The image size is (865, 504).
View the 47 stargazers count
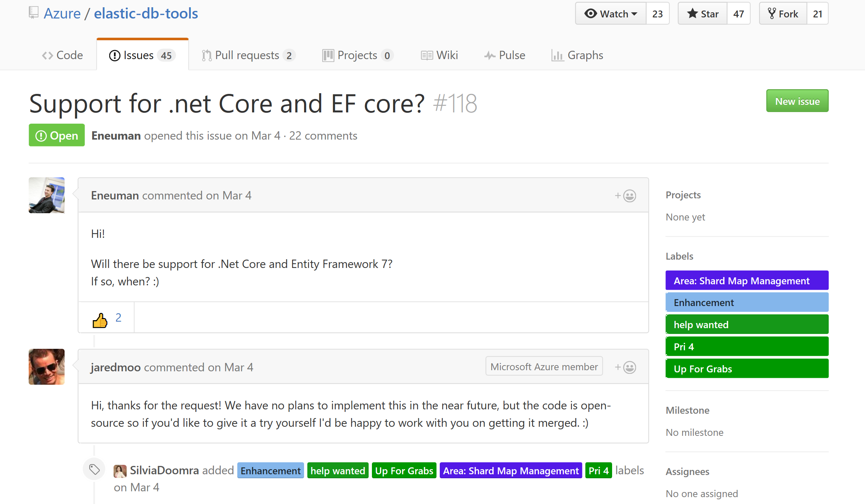click(x=738, y=14)
